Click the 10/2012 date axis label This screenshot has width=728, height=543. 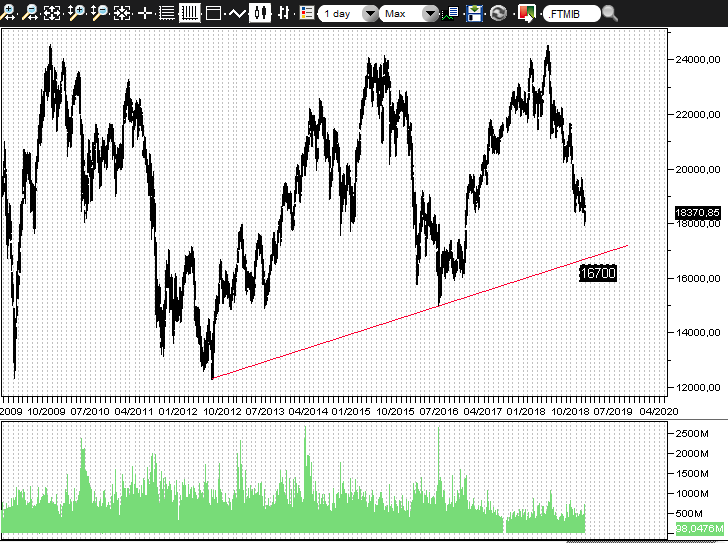(x=222, y=411)
